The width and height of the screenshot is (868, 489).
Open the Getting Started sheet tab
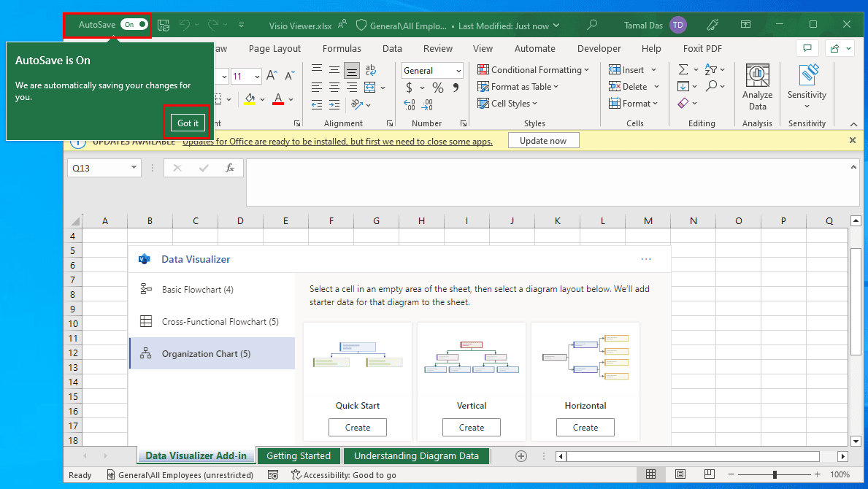[299, 455]
